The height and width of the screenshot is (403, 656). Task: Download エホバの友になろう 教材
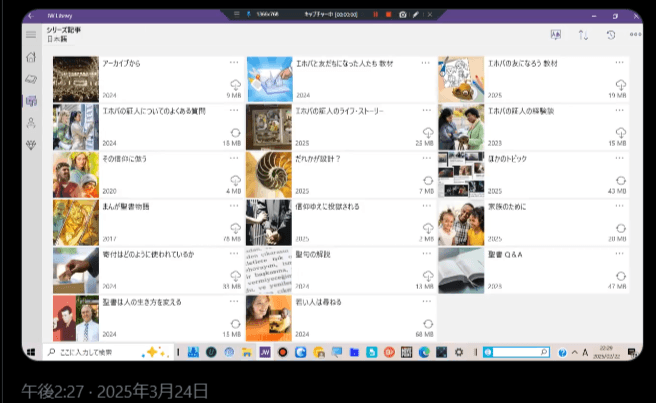click(x=621, y=85)
